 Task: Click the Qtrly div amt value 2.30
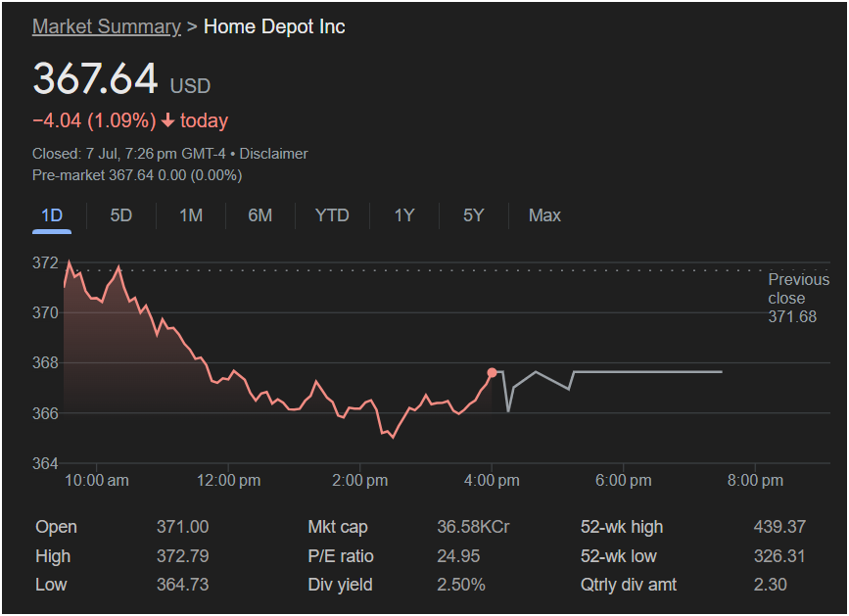(x=770, y=585)
